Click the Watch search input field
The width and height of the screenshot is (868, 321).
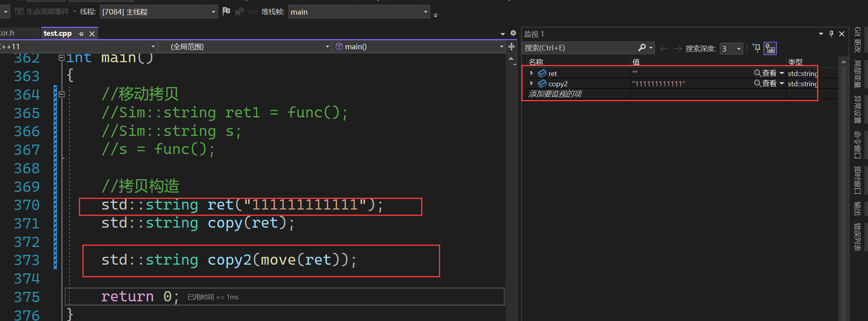(x=580, y=48)
